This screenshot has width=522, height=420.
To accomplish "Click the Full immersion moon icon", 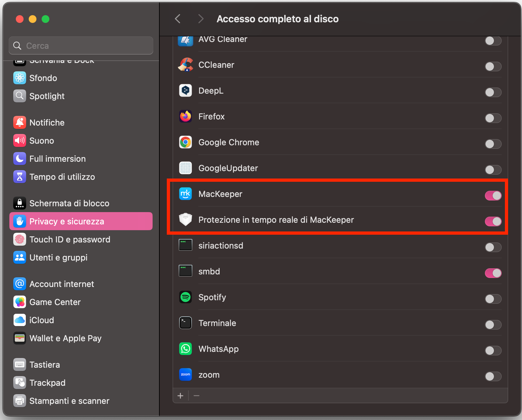I will pos(20,159).
